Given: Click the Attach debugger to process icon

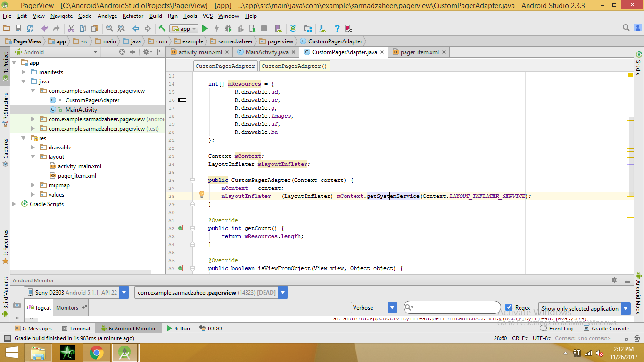Looking at the screenshot, I should click(252, 29).
